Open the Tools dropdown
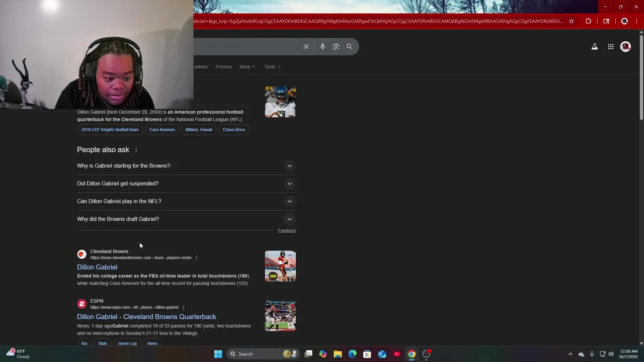The width and height of the screenshot is (644, 362). pyautogui.click(x=272, y=67)
